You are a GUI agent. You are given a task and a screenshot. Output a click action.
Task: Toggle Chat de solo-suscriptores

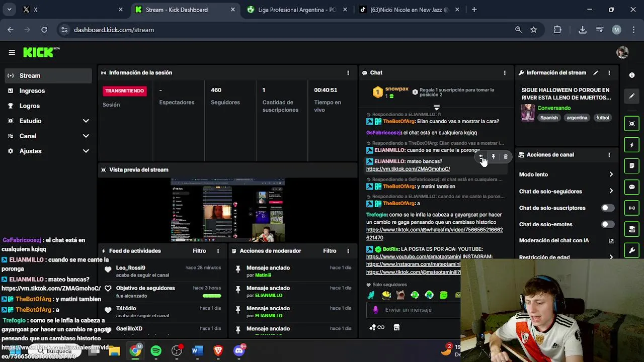tap(608, 208)
